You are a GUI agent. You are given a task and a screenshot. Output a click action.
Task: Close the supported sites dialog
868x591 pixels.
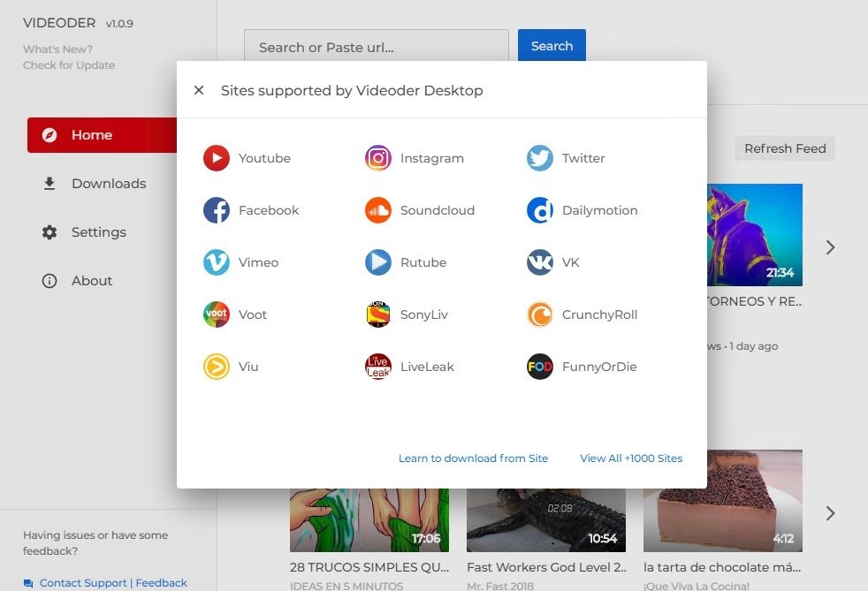tap(199, 90)
